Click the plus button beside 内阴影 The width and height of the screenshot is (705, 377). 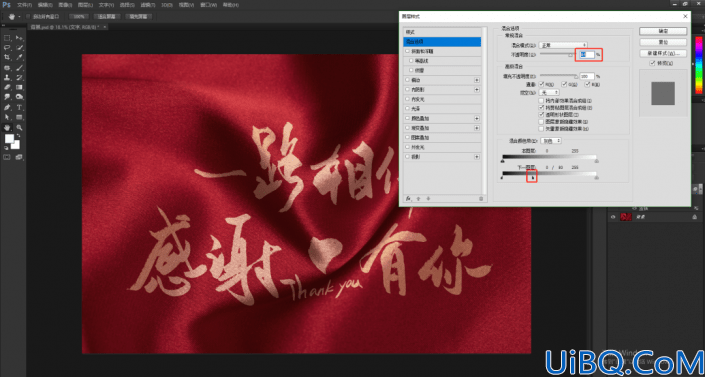[477, 90]
